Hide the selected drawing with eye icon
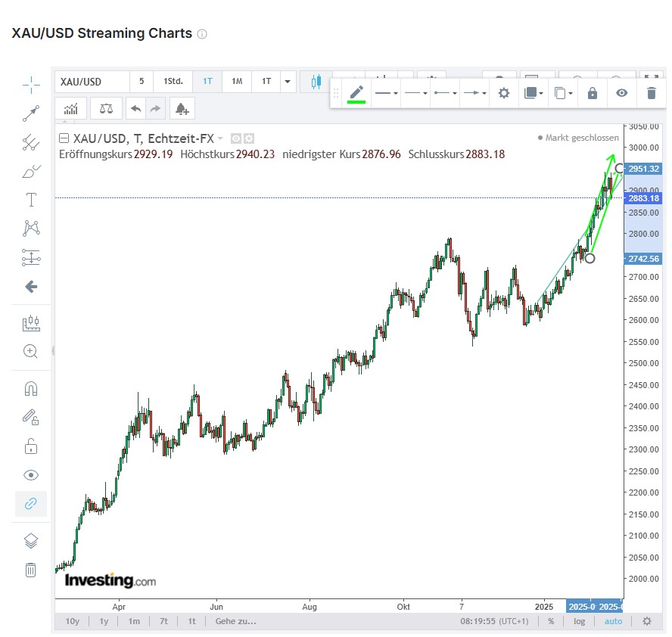Image resolution: width=672 pixels, height=637 pixels. click(622, 93)
